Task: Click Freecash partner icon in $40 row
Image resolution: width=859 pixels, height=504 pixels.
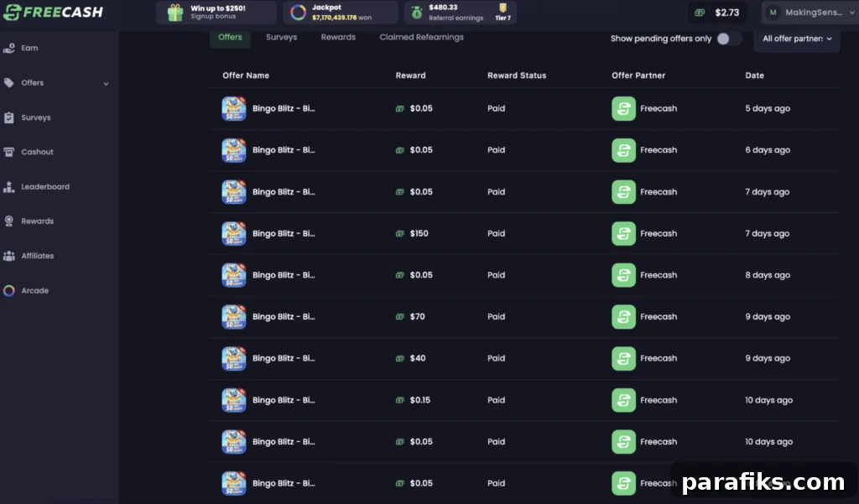Action: (623, 358)
